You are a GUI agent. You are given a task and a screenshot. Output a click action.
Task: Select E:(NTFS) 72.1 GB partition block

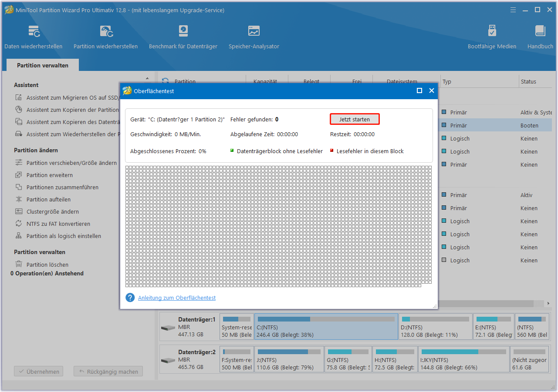tap(494, 327)
